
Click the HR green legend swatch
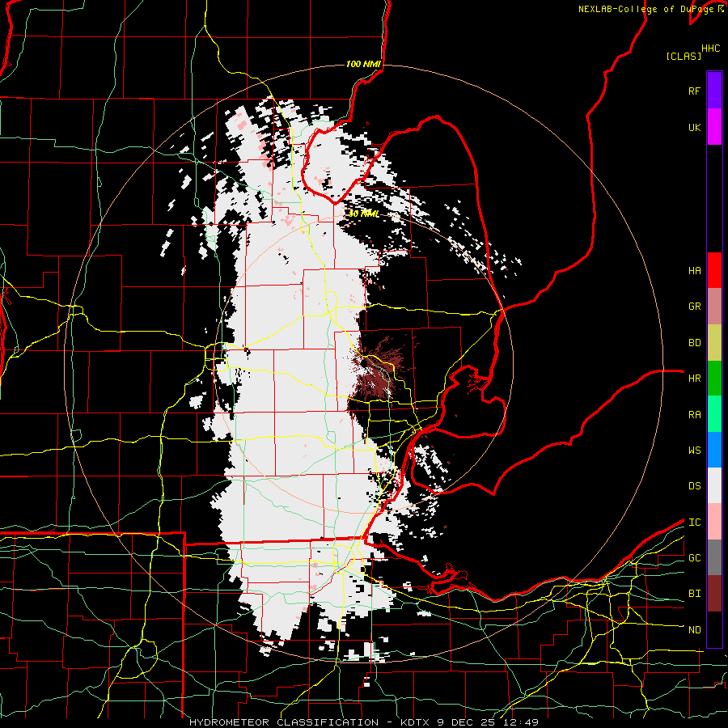coord(714,379)
